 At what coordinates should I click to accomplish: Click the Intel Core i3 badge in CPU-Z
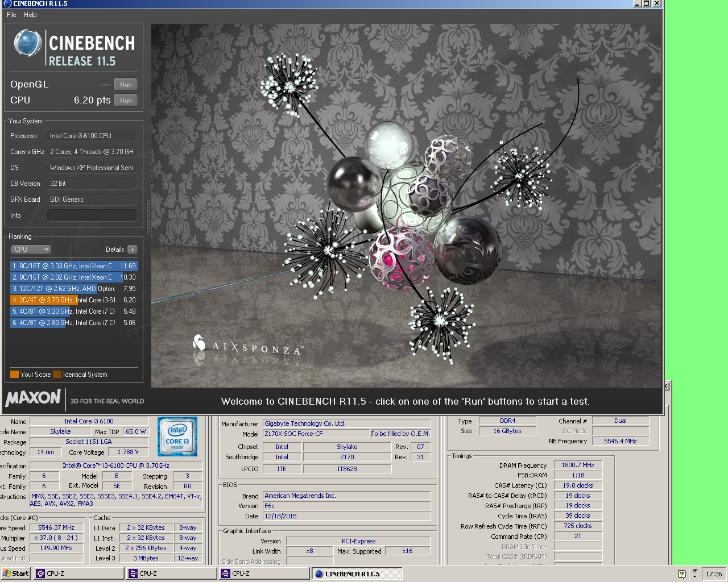click(x=177, y=436)
